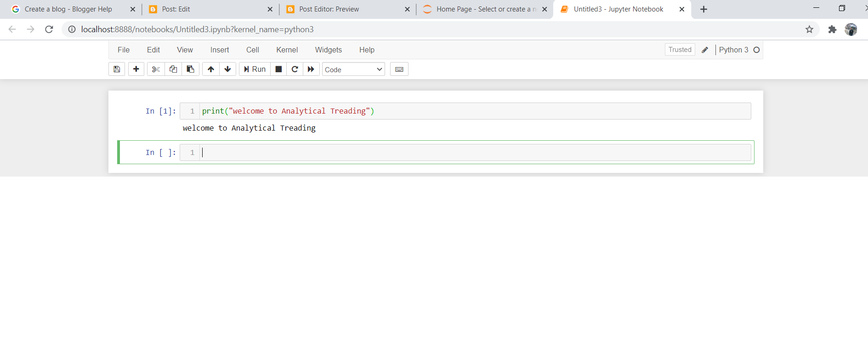Click the output text welcome to Analytical Treading
The image size is (868, 338).
(x=249, y=128)
